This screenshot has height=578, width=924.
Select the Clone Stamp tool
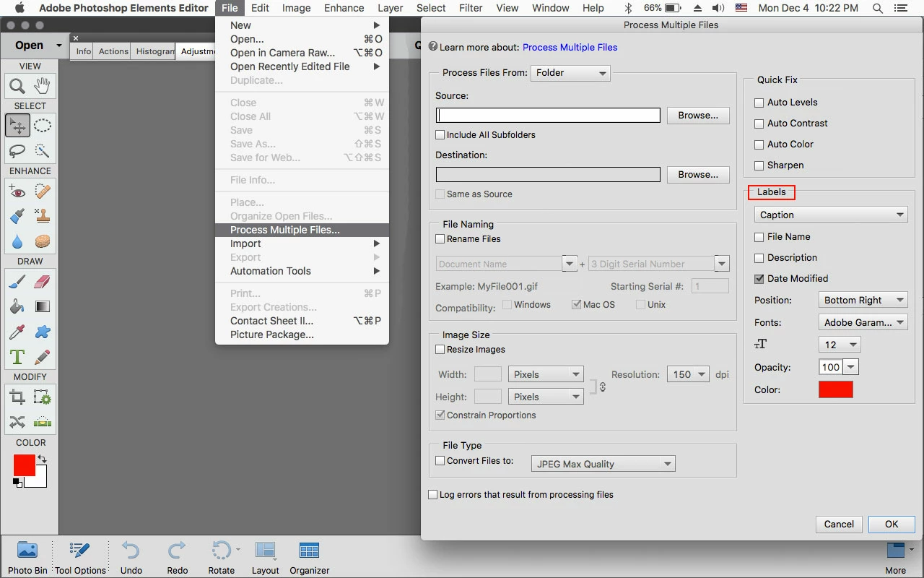tap(43, 216)
